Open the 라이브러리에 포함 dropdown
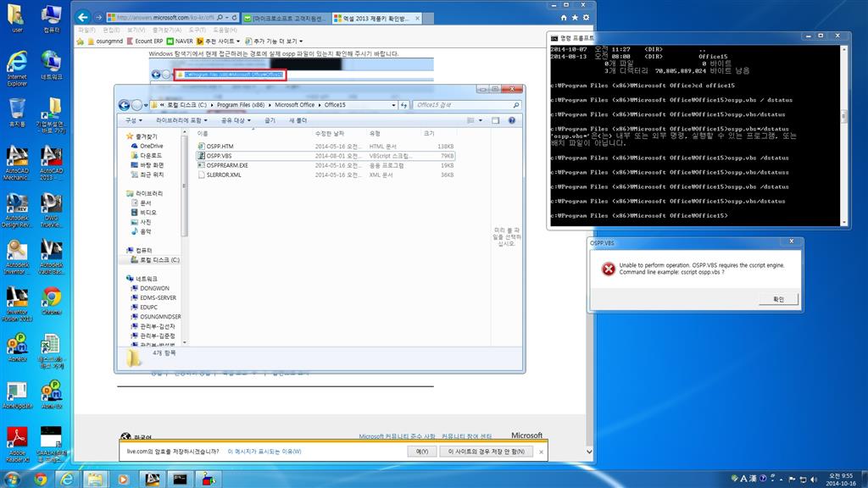Screen dimensions: 868x488 [181, 120]
